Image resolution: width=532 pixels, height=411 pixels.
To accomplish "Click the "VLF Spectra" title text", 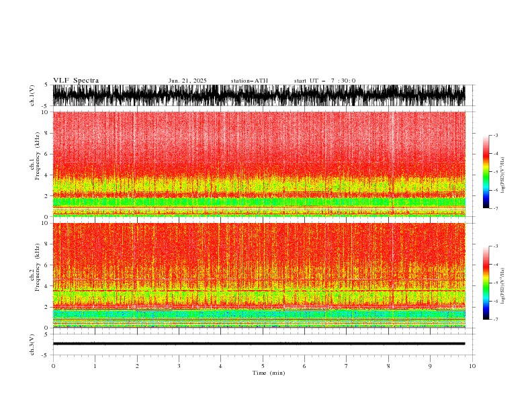I will pos(76,81).
